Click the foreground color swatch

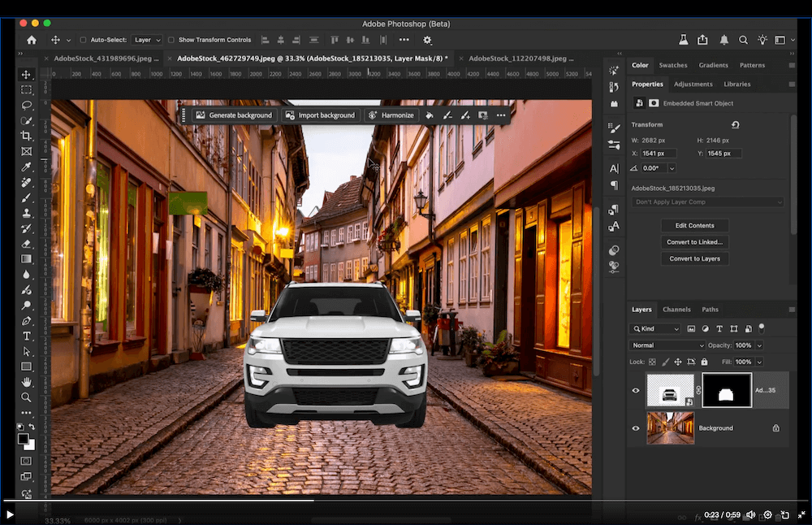(x=24, y=438)
